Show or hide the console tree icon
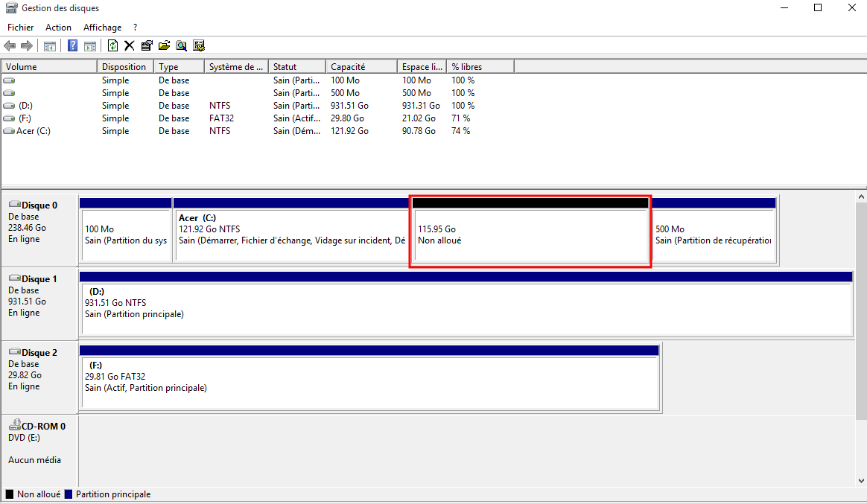867x504 pixels. click(x=50, y=46)
